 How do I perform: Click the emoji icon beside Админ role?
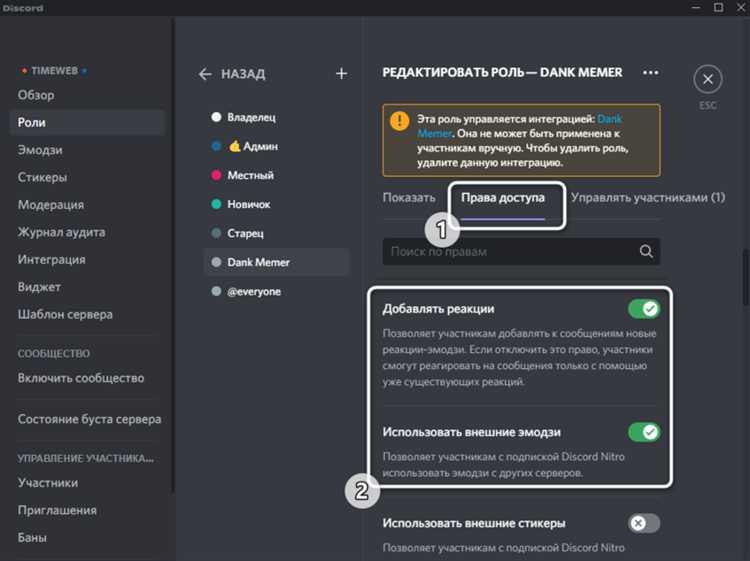(234, 146)
